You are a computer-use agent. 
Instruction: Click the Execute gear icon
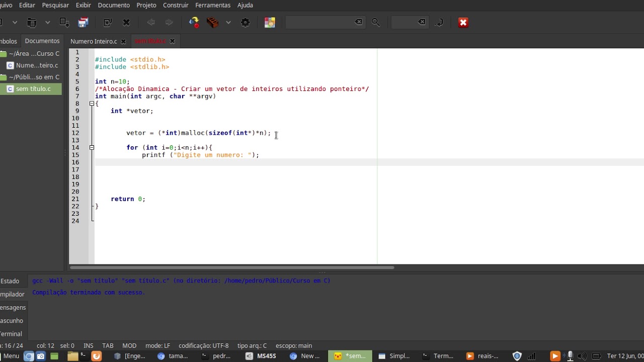(x=246, y=22)
